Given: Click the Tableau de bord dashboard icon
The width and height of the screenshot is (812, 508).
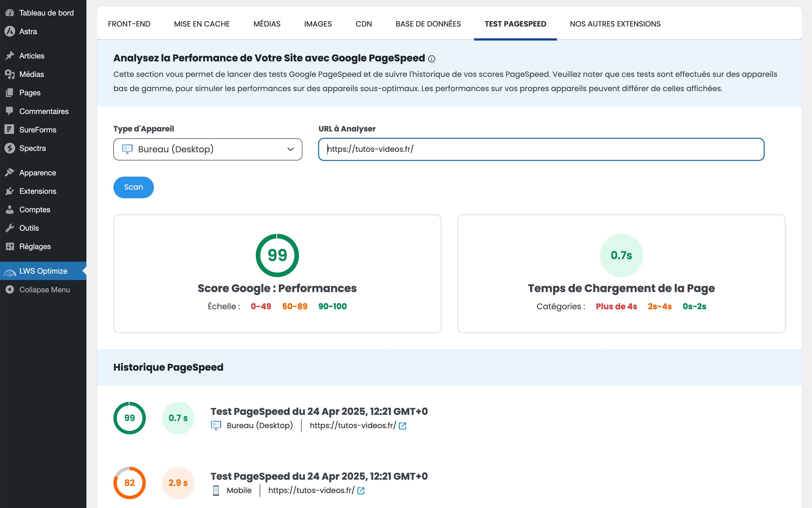Looking at the screenshot, I should [10, 13].
